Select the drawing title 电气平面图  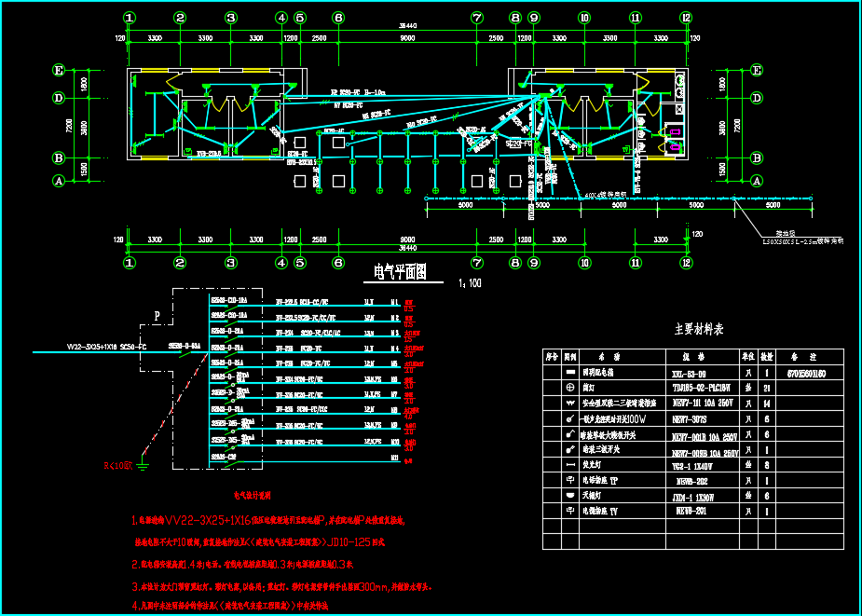click(400, 272)
